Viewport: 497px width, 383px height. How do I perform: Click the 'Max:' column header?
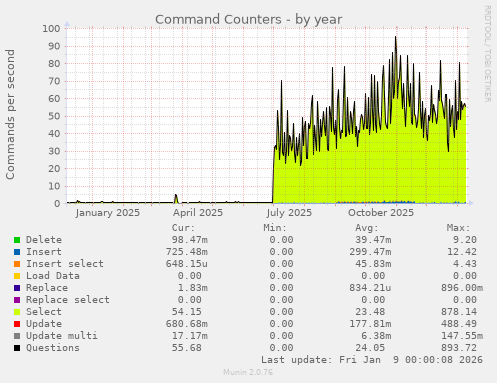458,228
